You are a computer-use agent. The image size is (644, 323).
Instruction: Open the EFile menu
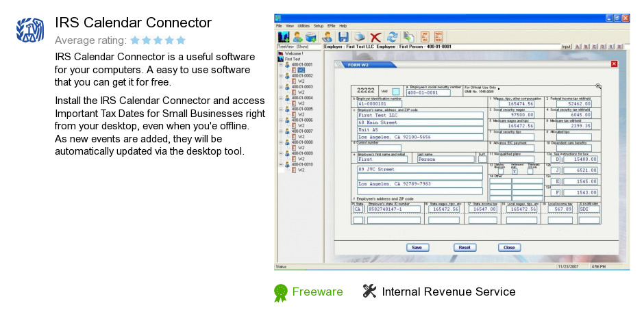click(331, 25)
